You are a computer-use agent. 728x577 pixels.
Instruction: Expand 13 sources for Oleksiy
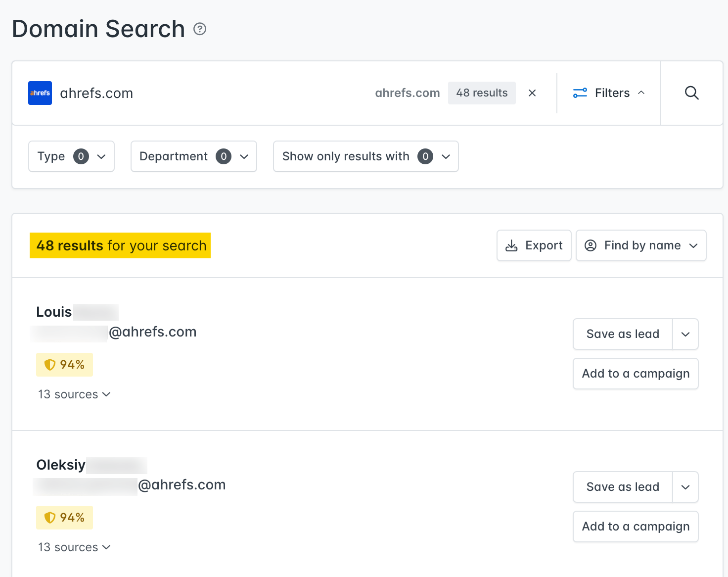[x=74, y=547]
